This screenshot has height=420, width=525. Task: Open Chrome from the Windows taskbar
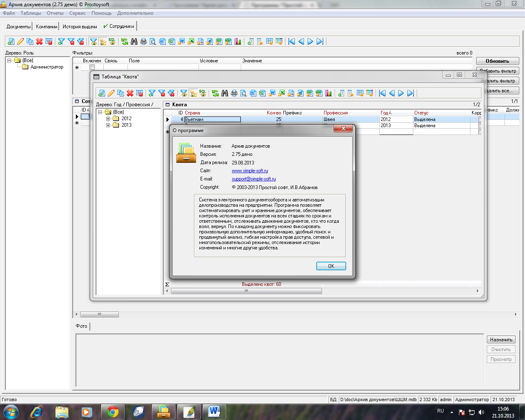(113, 412)
